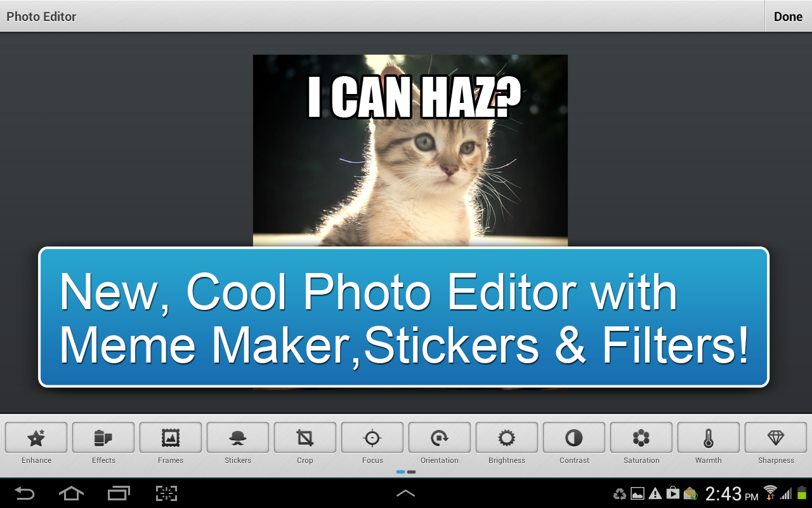Click the kitten meme image

pos(410,150)
